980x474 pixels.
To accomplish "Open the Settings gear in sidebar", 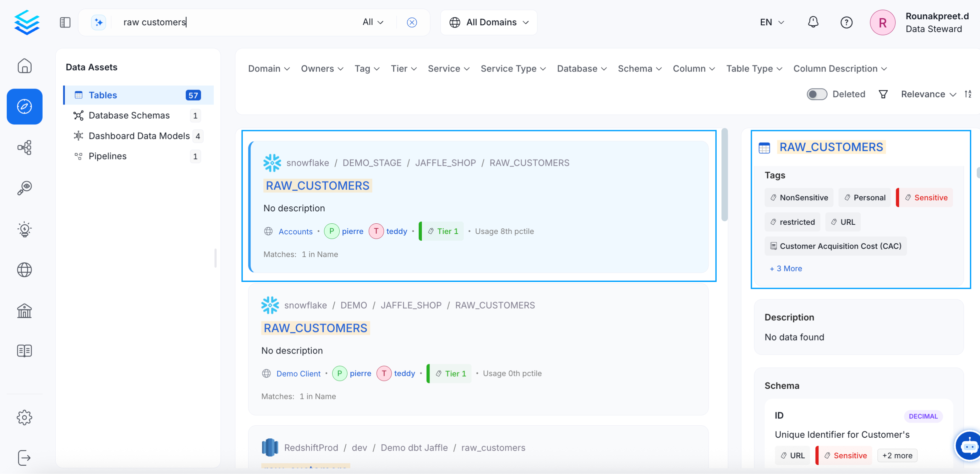I will [x=24, y=417].
